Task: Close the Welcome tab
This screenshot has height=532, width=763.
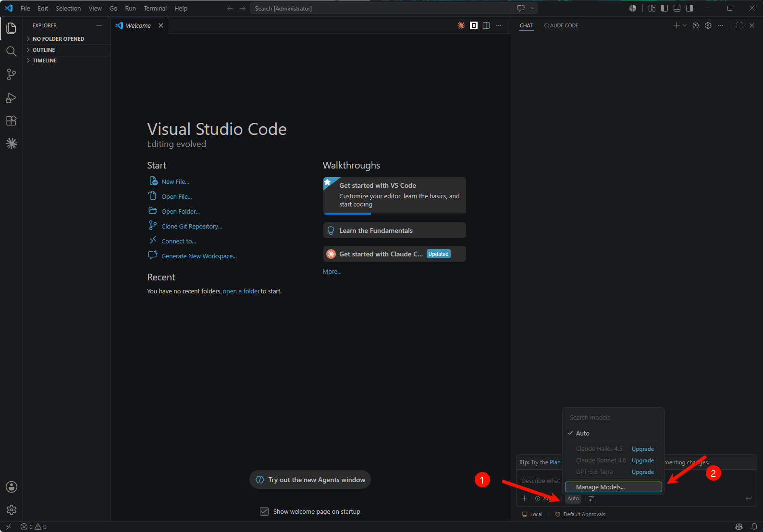Action: point(161,25)
